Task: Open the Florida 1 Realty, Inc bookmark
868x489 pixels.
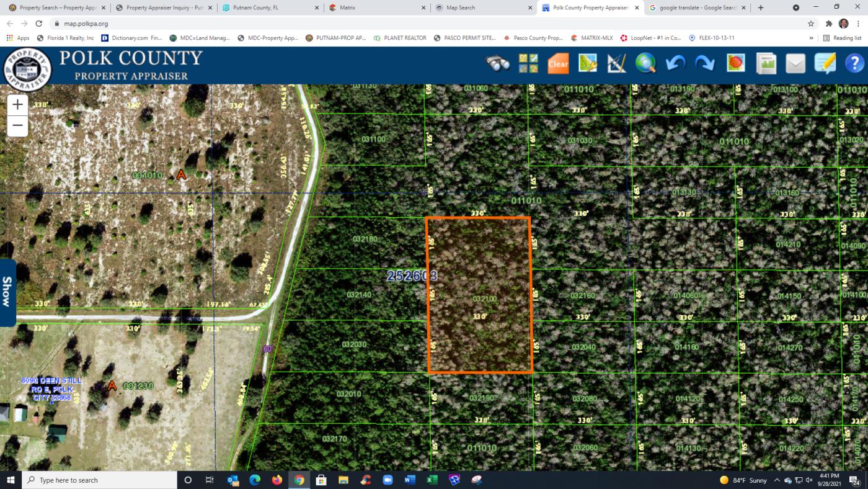Action: tap(65, 38)
